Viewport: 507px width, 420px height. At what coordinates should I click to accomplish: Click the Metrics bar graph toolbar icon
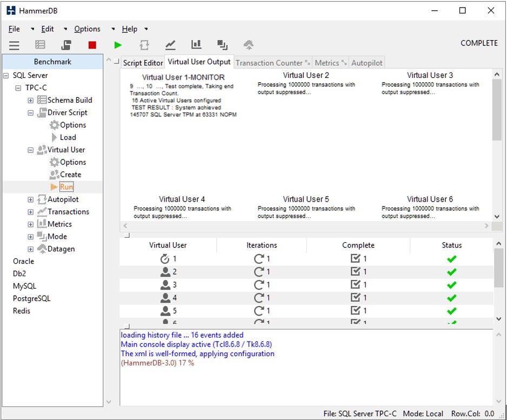[196, 45]
